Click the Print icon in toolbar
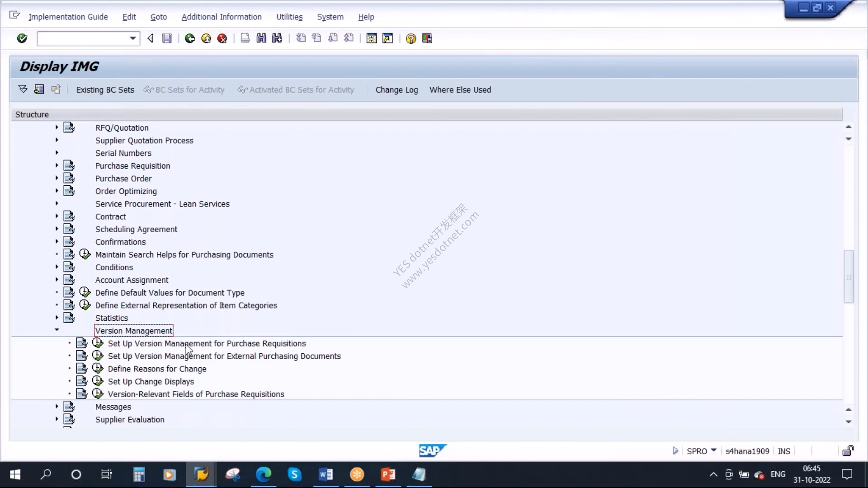 pos(245,38)
